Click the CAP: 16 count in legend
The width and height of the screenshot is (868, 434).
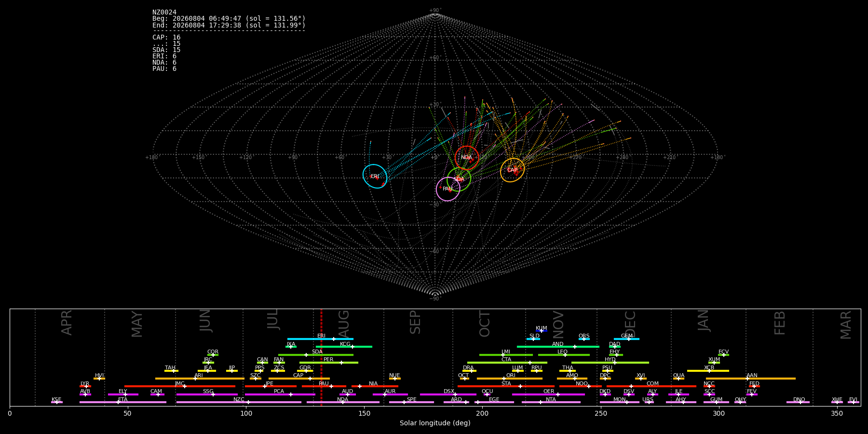click(x=166, y=37)
